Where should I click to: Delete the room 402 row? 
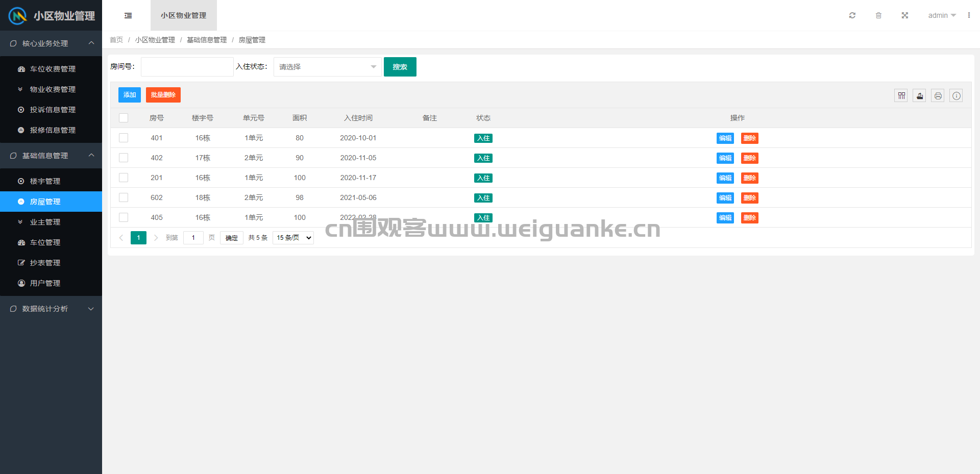click(750, 158)
